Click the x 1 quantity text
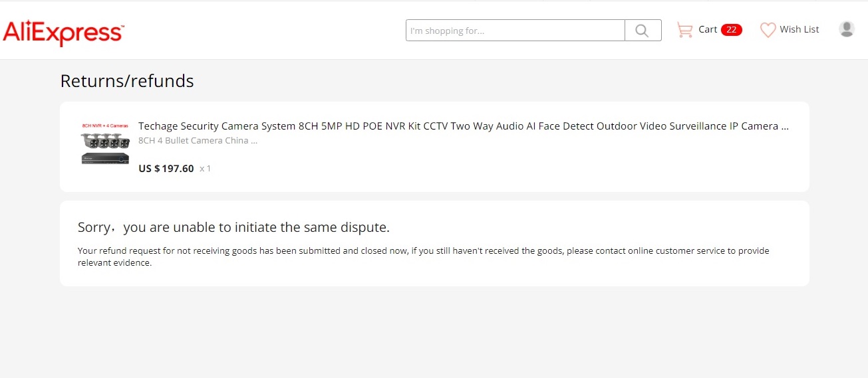 coord(206,169)
